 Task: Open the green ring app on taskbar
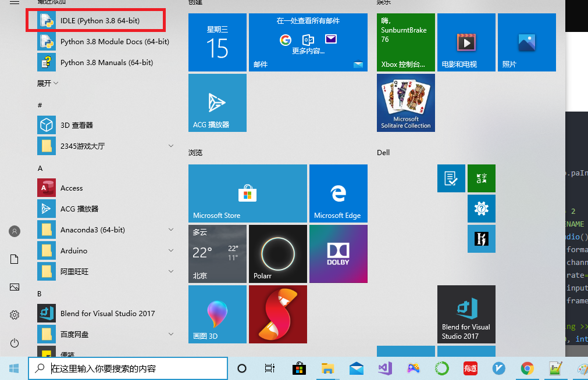click(x=442, y=369)
